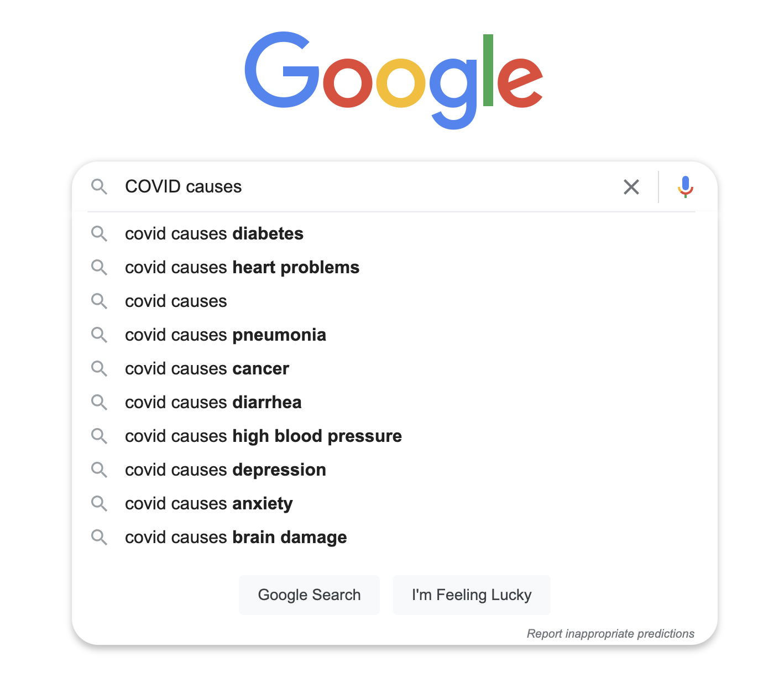Click the search icon beside 'covid causes diabetes'
This screenshot has height=688, width=784.
coord(99,234)
